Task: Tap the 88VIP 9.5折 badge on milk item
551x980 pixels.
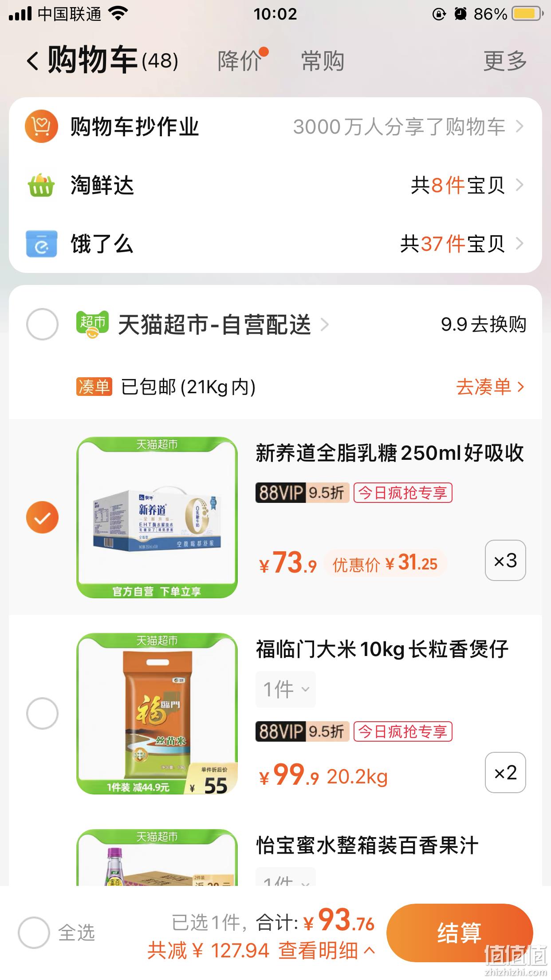Action: pos(303,493)
